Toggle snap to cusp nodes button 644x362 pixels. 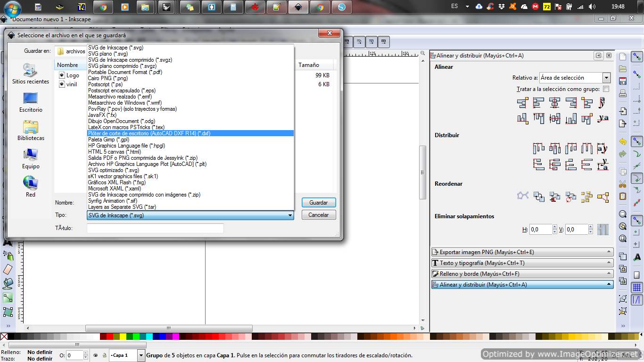click(x=637, y=178)
